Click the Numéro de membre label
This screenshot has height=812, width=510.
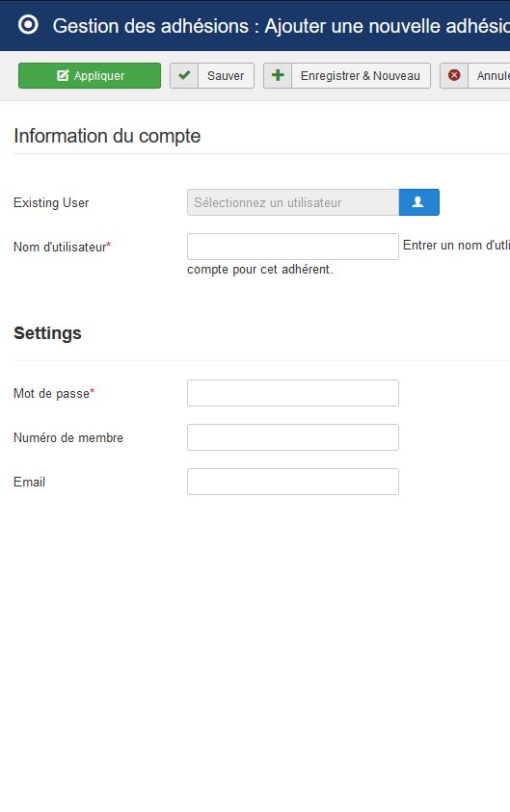67,437
